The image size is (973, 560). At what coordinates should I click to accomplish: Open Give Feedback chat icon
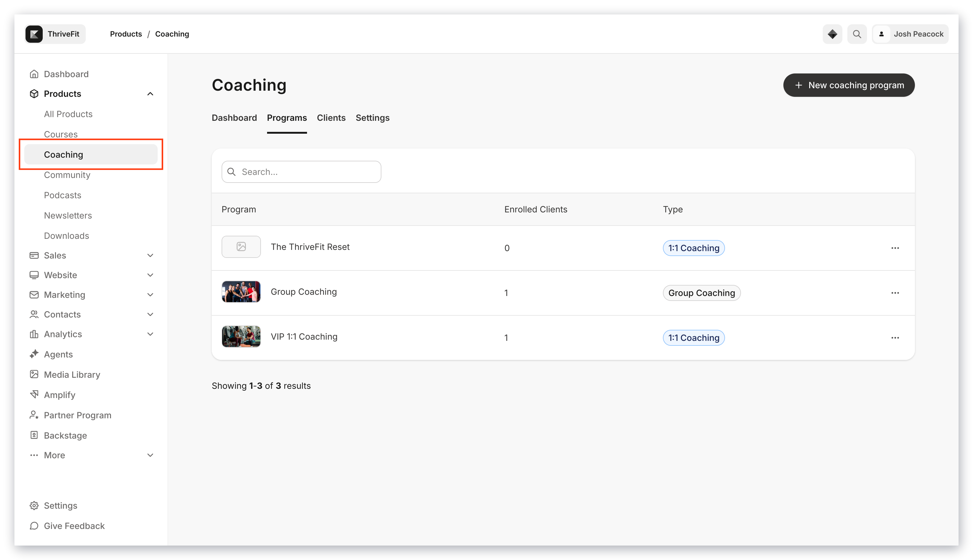click(34, 525)
